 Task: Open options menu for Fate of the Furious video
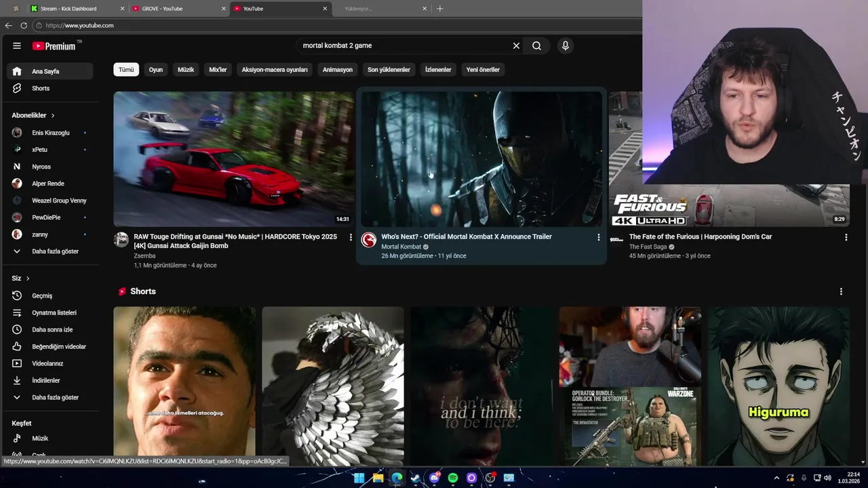[x=846, y=237]
